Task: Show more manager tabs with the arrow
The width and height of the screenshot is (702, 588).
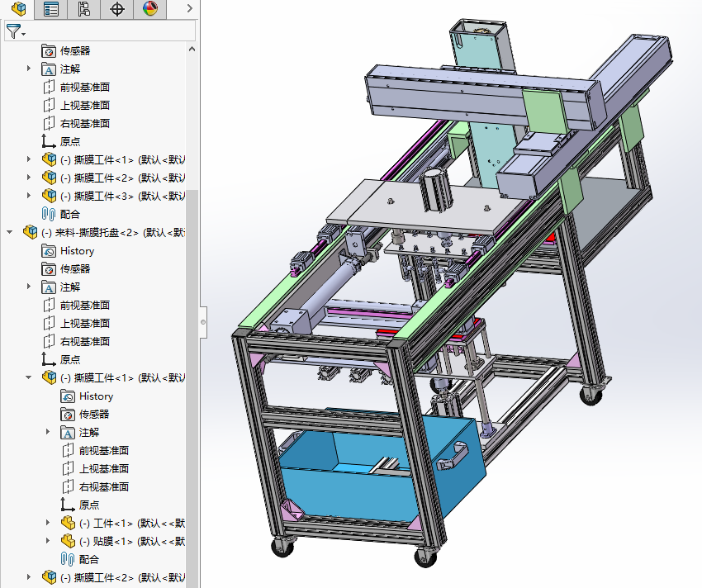Action: pos(190,8)
